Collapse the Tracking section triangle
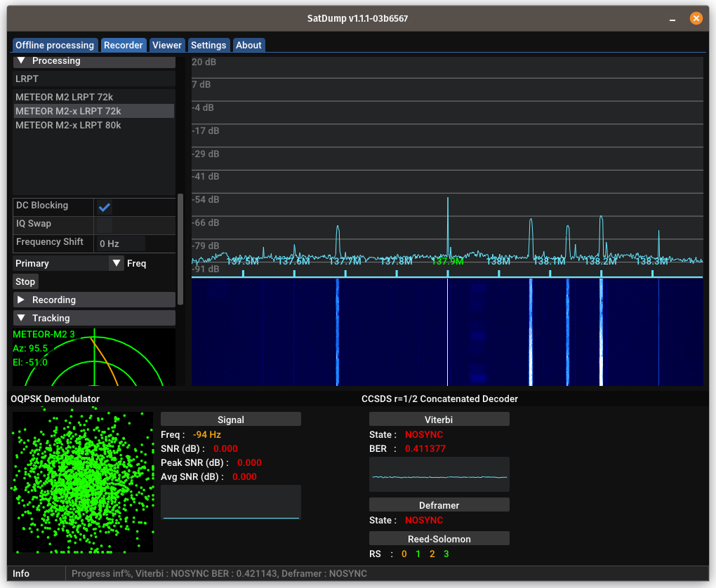 coord(21,318)
